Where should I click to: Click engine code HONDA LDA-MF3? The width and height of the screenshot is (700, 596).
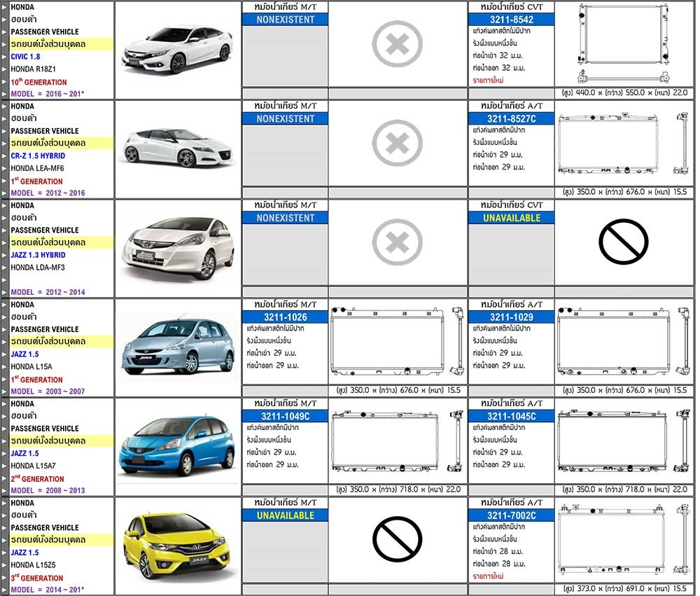point(38,268)
